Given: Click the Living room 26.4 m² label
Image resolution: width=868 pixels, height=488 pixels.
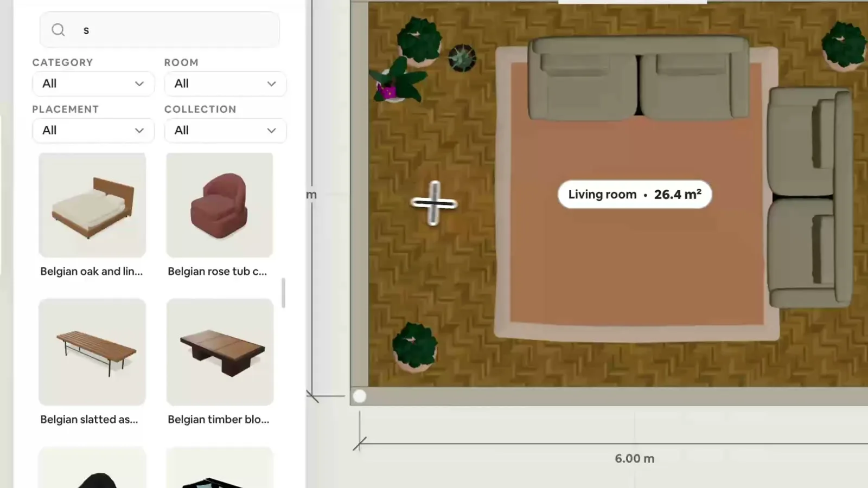Looking at the screenshot, I should 635,194.
